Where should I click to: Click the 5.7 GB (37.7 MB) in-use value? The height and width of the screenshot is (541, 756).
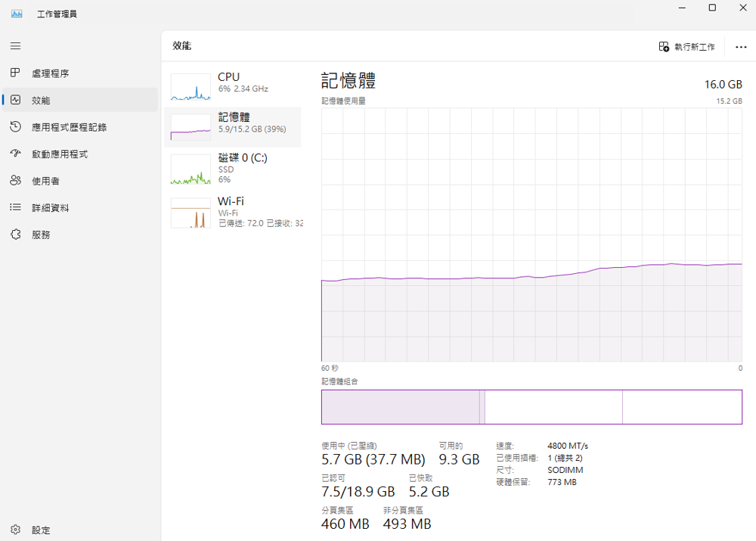coord(373,459)
